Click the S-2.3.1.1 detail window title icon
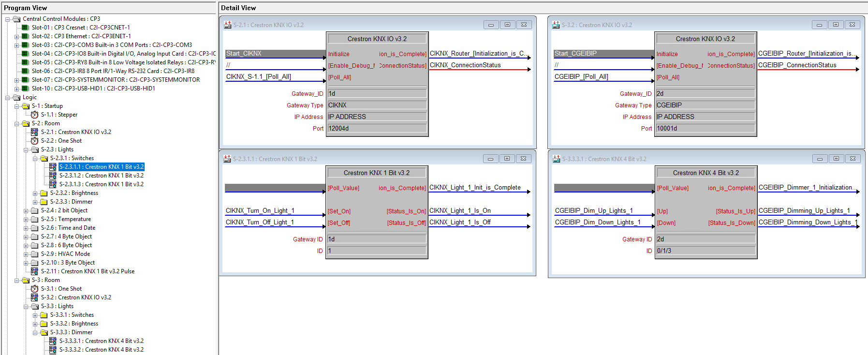This screenshot has height=355, width=868. 227,159
